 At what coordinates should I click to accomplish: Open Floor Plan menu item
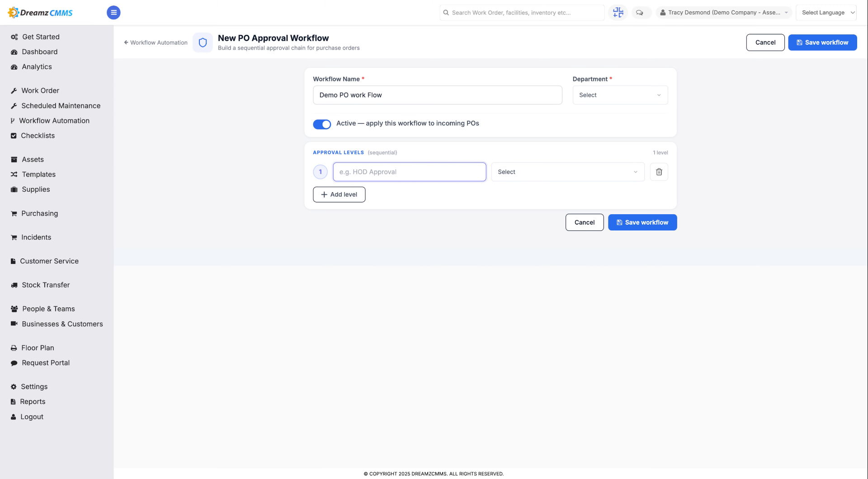pyautogui.click(x=38, y=348)
